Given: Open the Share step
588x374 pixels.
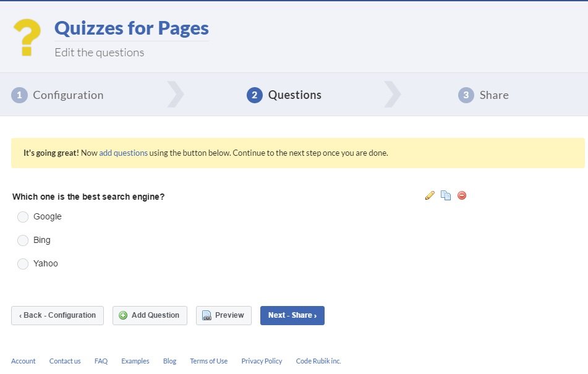Looking at the screenshot, I should 494,95.
